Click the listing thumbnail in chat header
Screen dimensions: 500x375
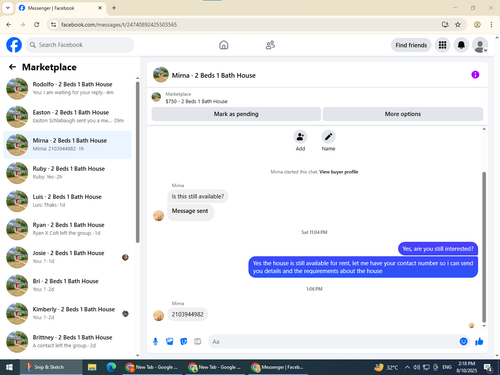pos(161,75)
